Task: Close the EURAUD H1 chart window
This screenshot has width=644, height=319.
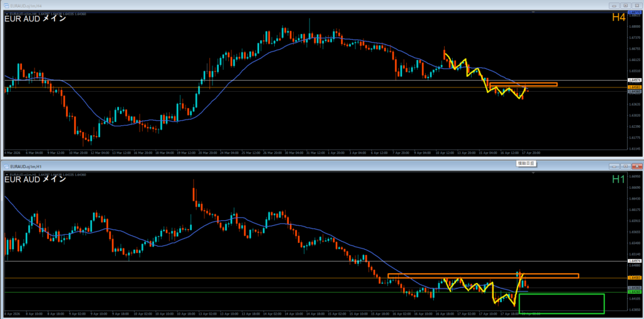Action: pyautogui.click(x=636, y=167)
